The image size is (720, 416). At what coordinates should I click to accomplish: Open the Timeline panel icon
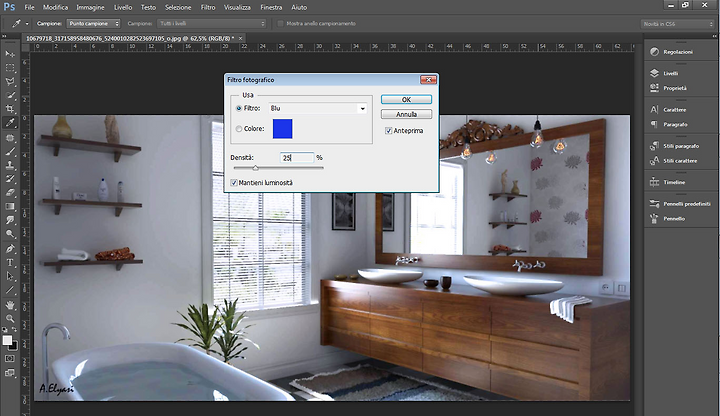[x=654, y=182]
